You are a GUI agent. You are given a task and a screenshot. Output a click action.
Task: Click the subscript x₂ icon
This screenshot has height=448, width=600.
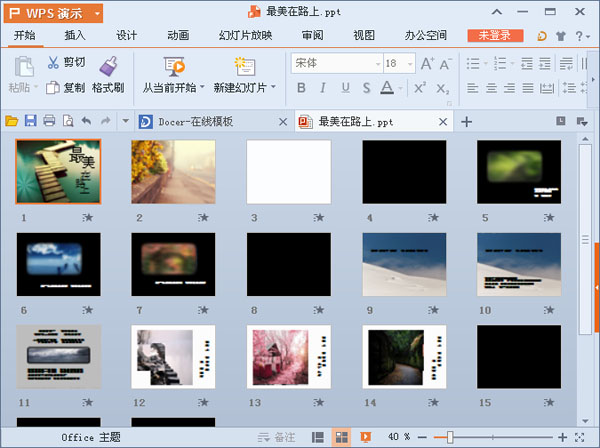[x=443, y=88]
